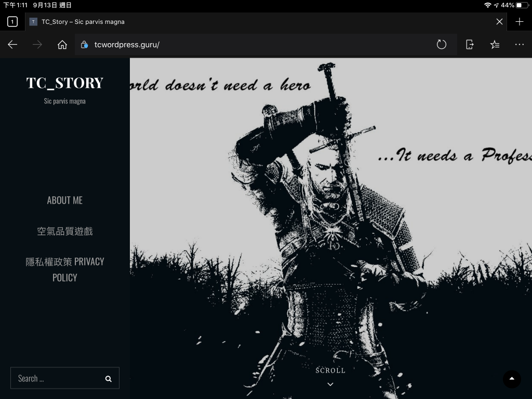This screenshot has width=532, height=399.
Task: Tap the status bar clock 下午1:11
Action: 15,5
